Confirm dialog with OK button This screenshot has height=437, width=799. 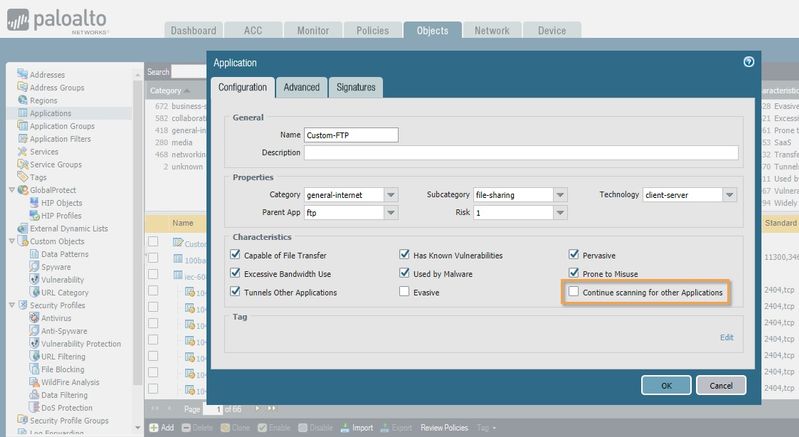[666, 385]
